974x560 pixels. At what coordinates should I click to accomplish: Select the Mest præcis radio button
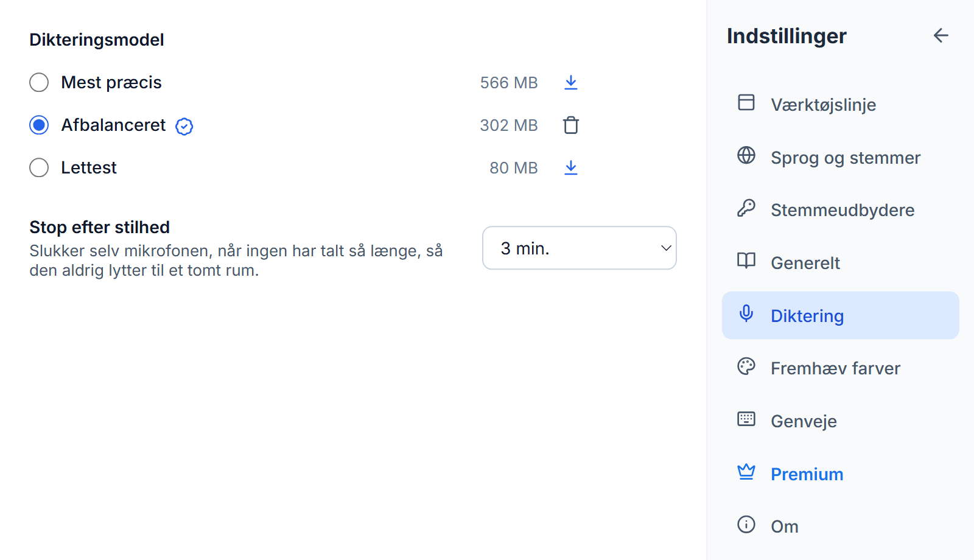[x=39, y=82]
